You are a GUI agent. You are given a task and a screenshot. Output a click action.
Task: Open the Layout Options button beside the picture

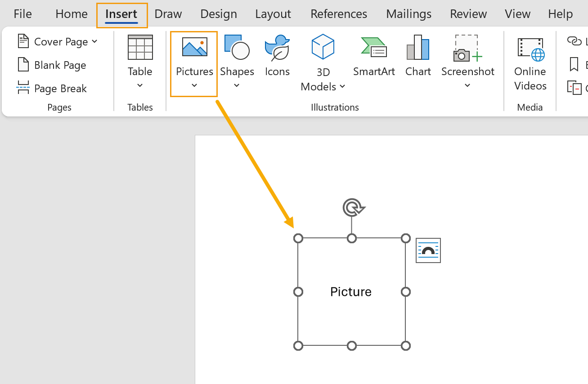[428, 250]
